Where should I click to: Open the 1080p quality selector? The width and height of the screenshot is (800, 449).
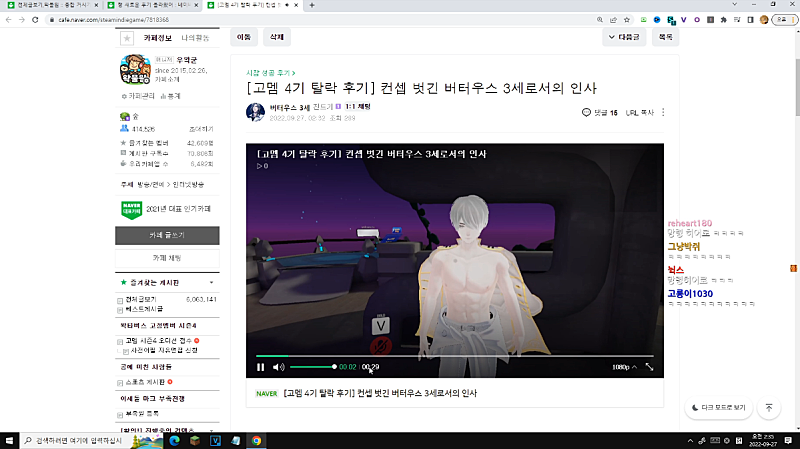pyautogui.click(x=624, y=367)
